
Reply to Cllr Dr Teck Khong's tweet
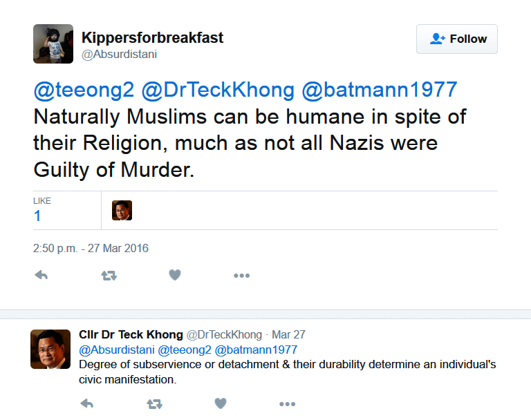click(86, 403)
